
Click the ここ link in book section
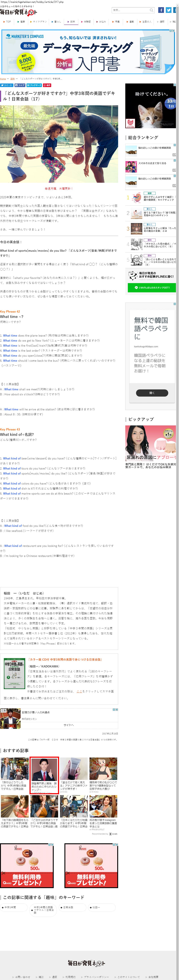coord(79,692)
